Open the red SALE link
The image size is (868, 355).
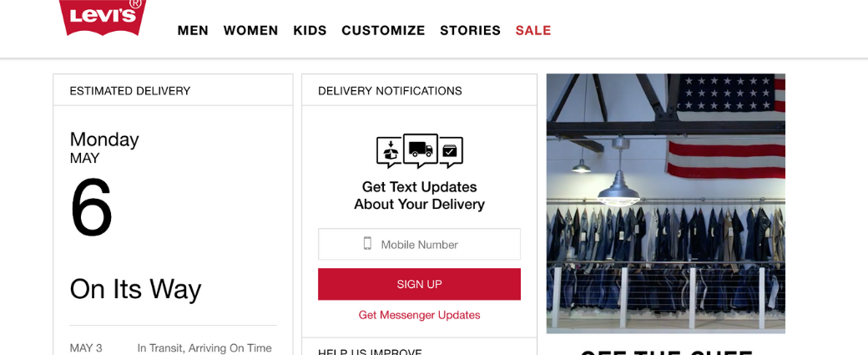533,31
